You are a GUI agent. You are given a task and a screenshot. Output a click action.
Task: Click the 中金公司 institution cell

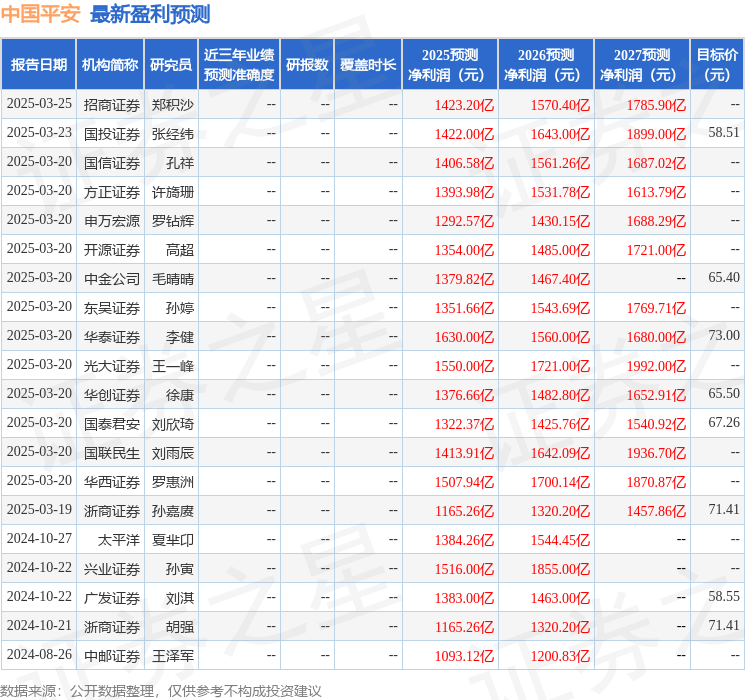point(112,279)
